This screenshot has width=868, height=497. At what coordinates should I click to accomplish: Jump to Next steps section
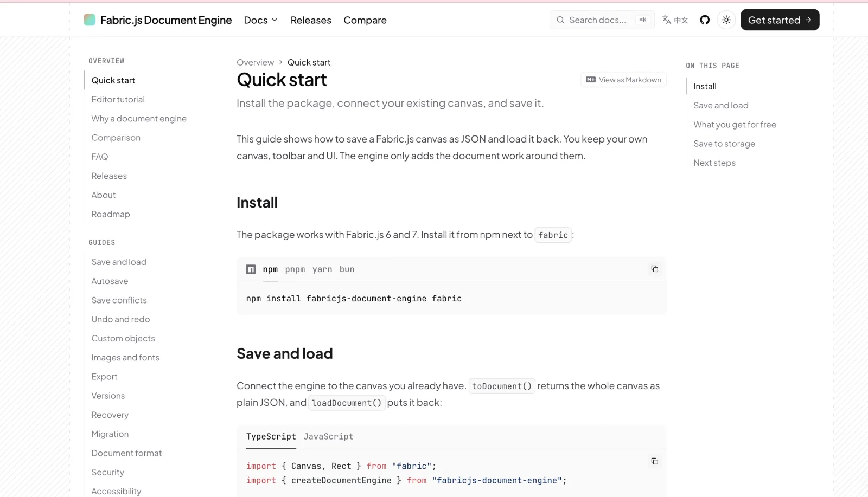point(714,163)
